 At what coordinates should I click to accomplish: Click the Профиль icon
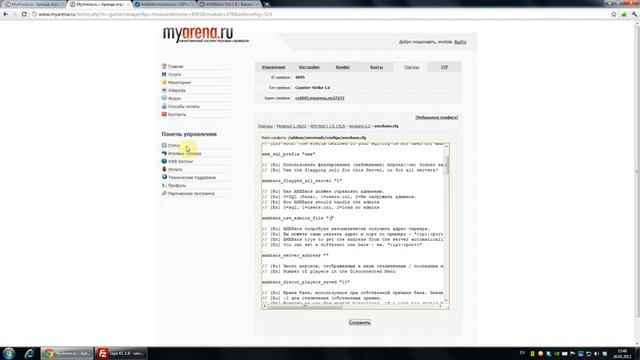click(x=164, y=185)
